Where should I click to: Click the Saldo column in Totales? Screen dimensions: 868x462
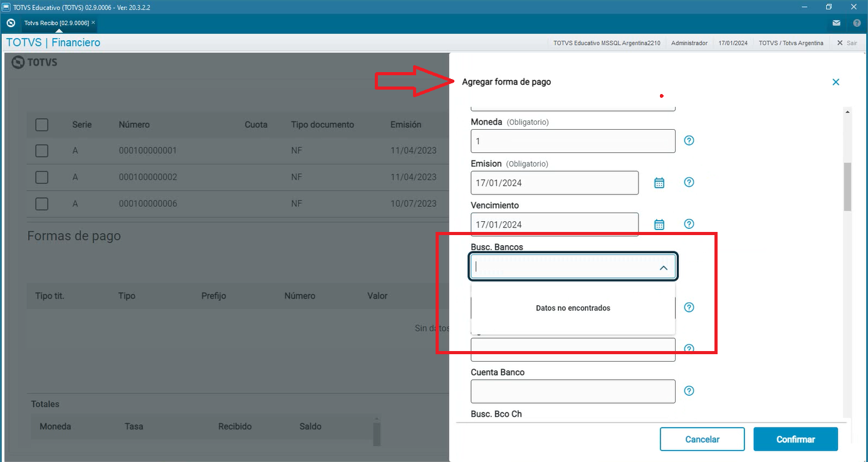coord(310,426)
